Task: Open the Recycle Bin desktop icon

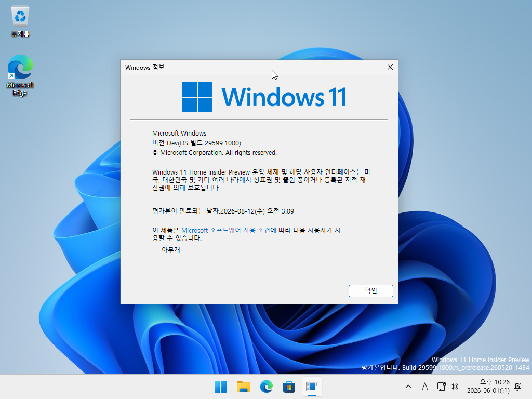Action: coord(20,21)
